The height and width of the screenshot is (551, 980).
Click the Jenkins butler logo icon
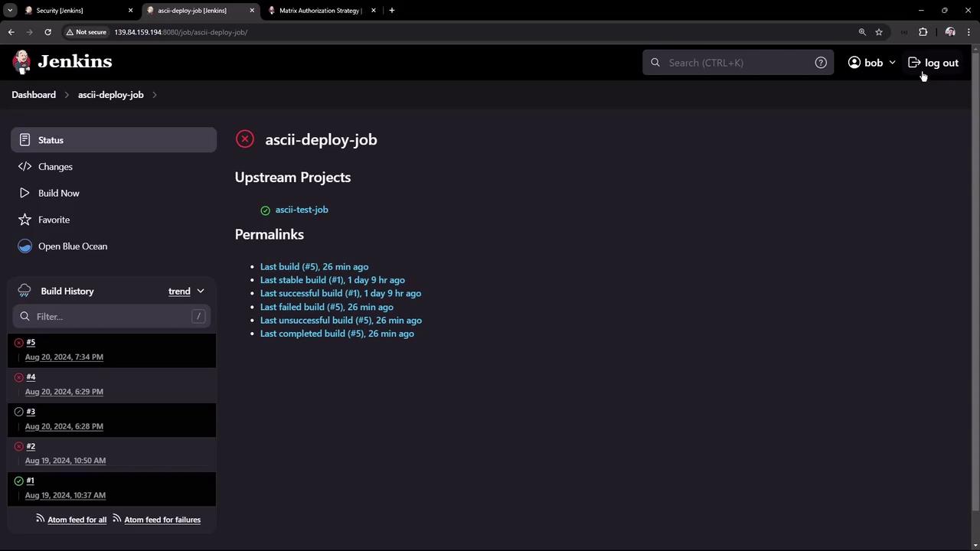pyautogui.click(x=22, y=62)
